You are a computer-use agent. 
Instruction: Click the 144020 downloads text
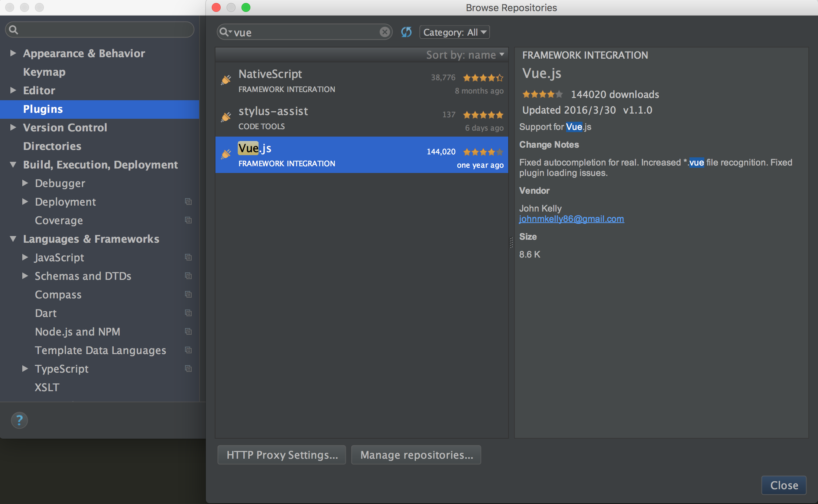click(x=615, y=95)
